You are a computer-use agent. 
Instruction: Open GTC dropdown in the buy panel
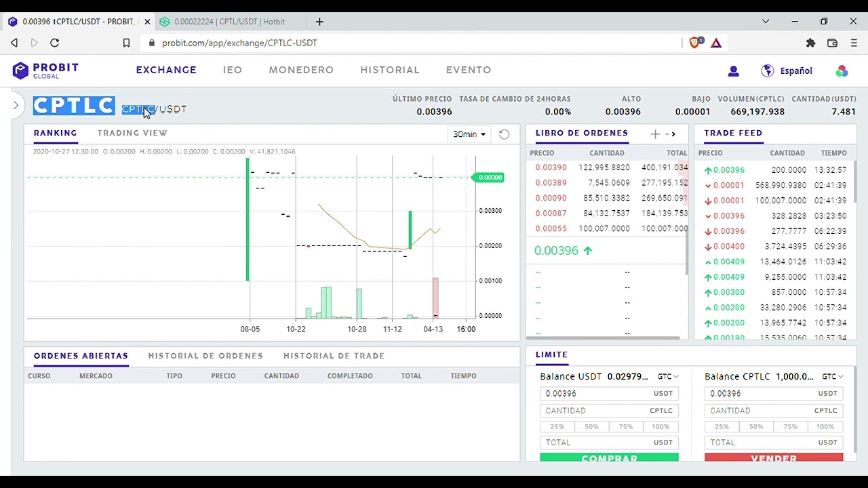coord(668,376)
